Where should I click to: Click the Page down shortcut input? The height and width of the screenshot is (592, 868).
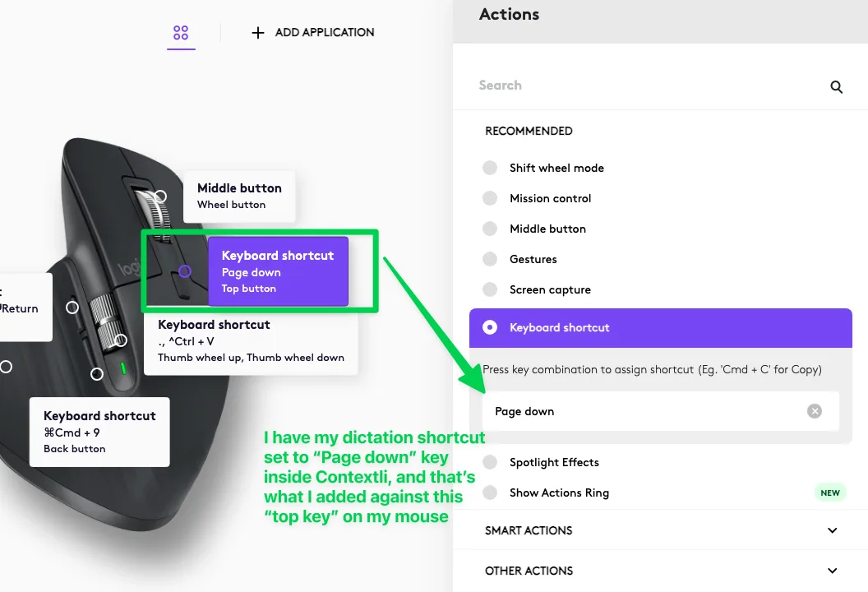[660, 411]
